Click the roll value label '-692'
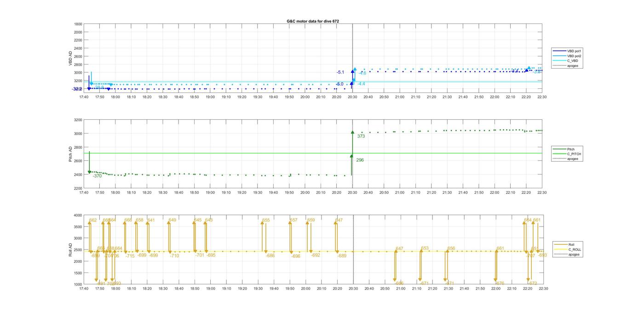Viewport: 644px width, 319px height. [x=316, y=255]
